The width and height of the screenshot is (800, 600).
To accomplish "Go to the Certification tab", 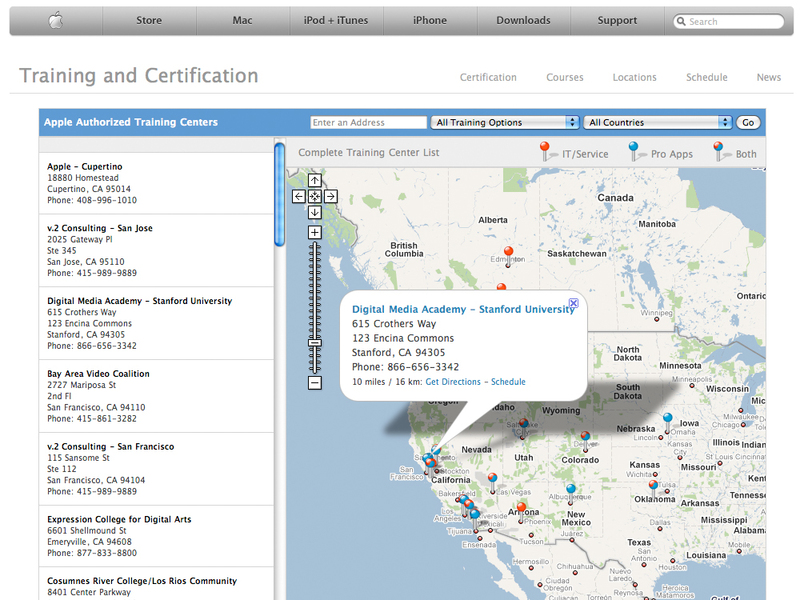I will click(x=488, y=78).
